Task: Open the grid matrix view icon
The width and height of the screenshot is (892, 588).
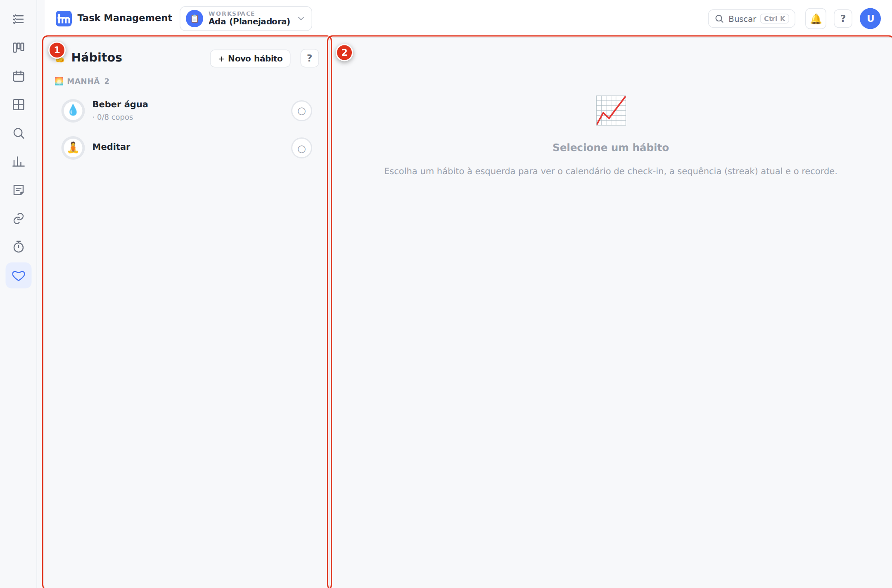Action: 19,105
